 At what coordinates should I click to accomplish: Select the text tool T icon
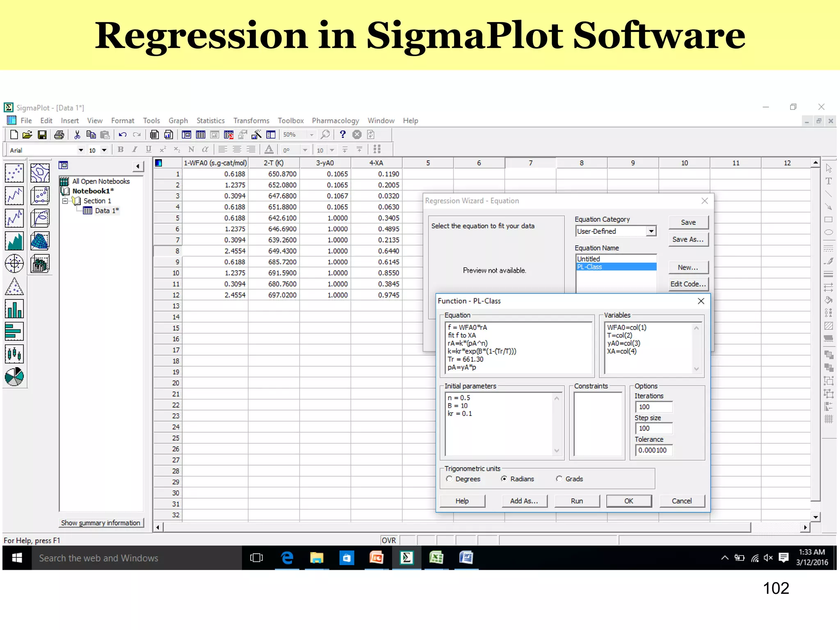[829, 181]
